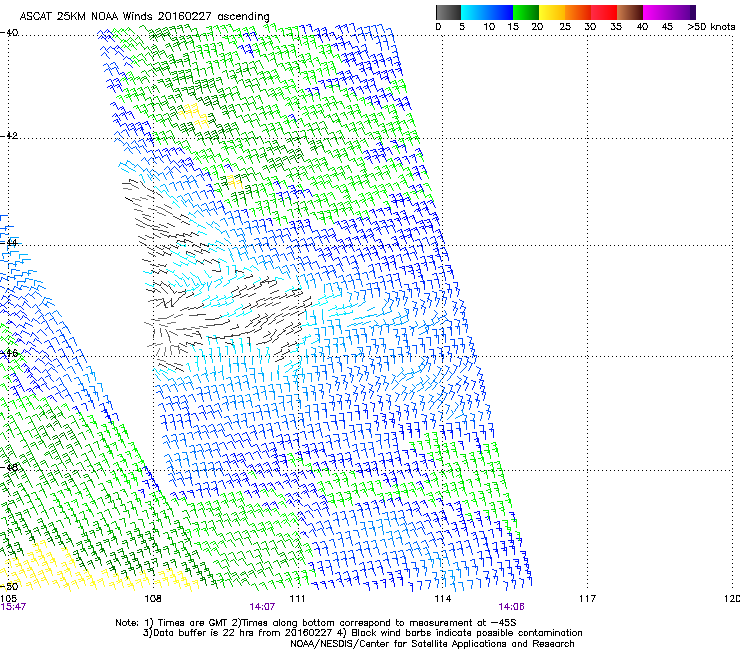Click the latitude label '-48'
This screenshot has width=740, height=650.
9,467
